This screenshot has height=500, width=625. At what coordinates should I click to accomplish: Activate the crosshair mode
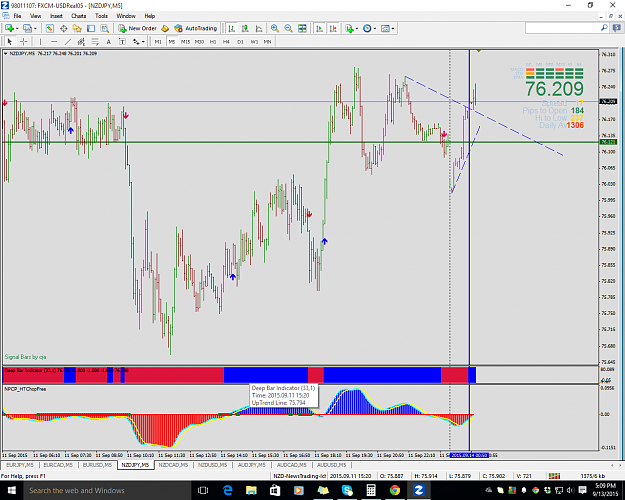point(24,41)
